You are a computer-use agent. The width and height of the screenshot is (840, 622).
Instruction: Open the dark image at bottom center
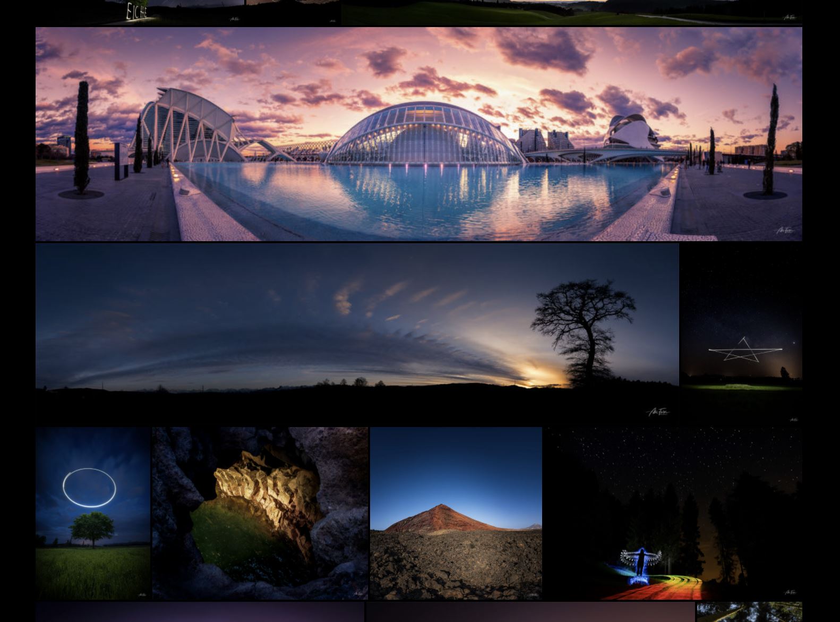tap(530, 612)
